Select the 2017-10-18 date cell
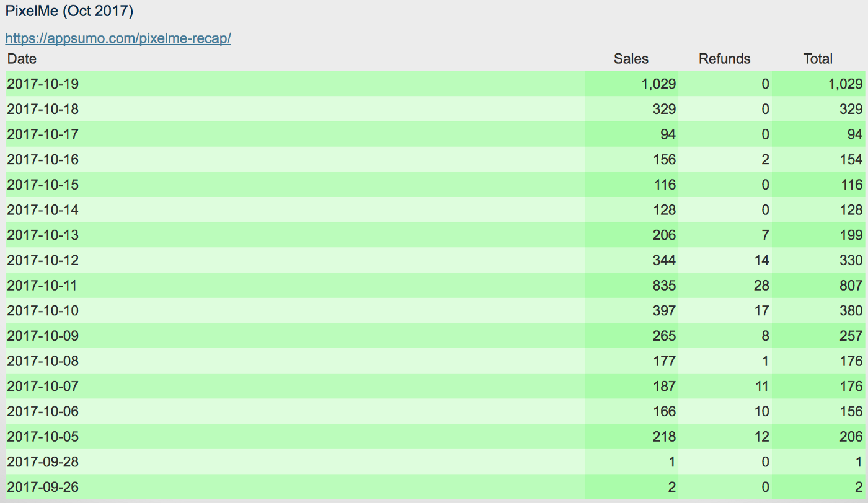Screen dimensions: 868x503 tap(295, 109)
